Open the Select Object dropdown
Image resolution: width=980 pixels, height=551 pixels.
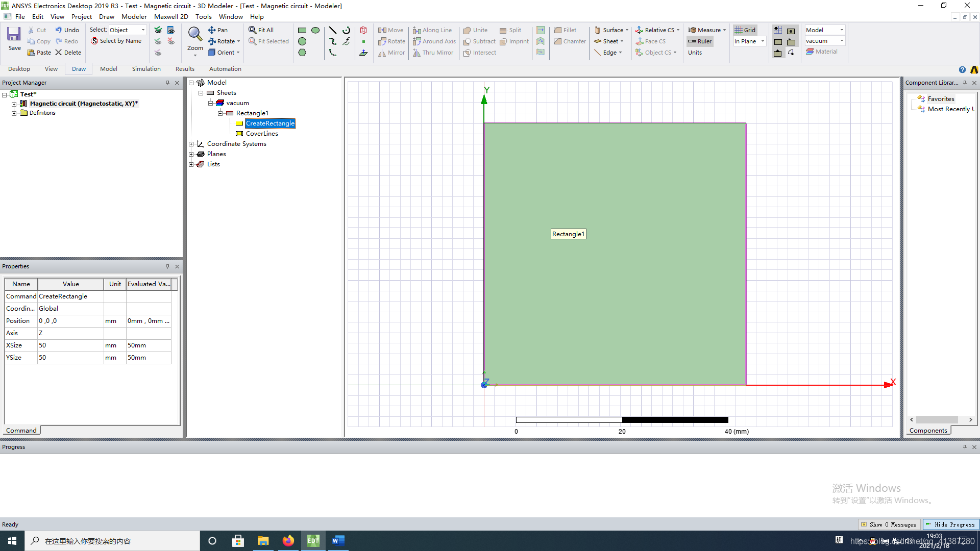tap(127, 30)
